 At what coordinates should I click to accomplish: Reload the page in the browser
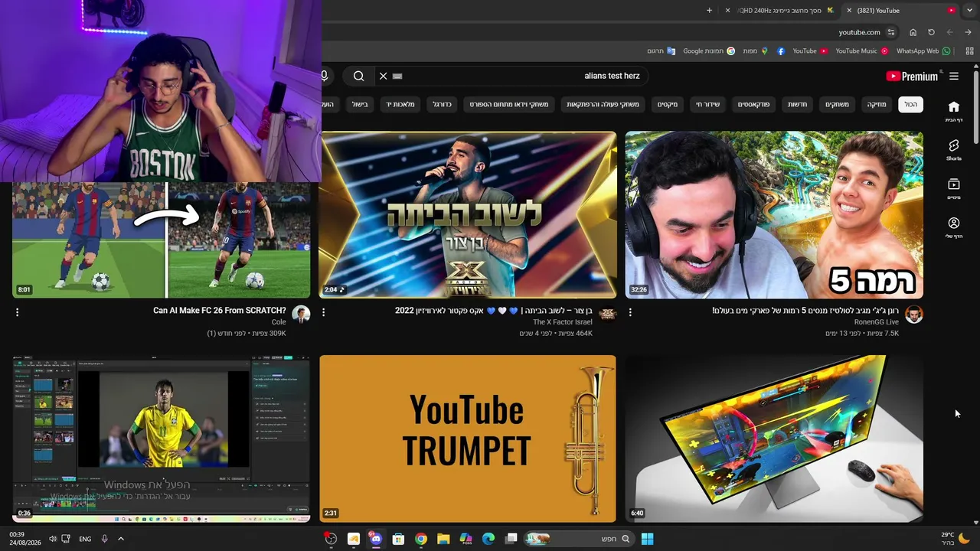[x=931, y=32]
